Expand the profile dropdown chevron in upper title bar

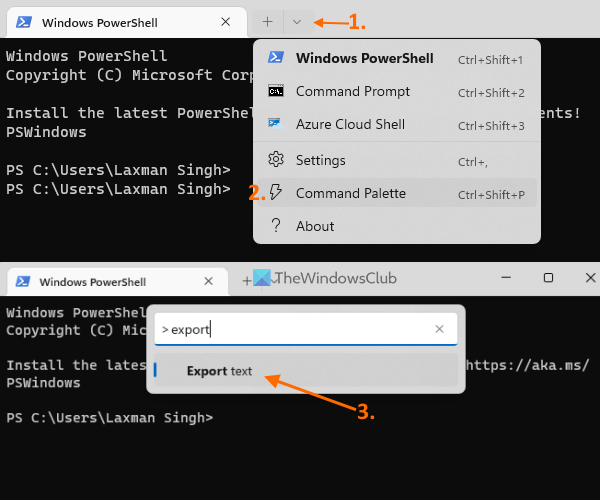[x=297, y=21]
